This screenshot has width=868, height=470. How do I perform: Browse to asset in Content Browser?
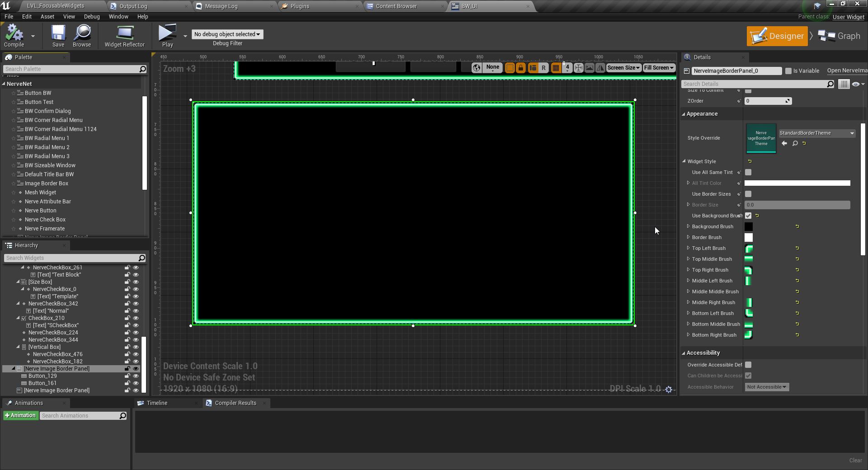[x=82, y=36]
